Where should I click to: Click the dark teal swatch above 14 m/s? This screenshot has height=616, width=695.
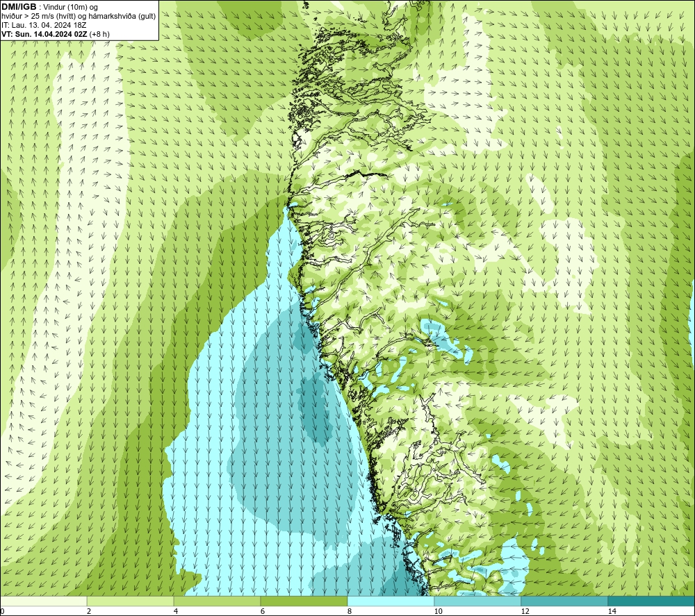click(x=651, y=601)
